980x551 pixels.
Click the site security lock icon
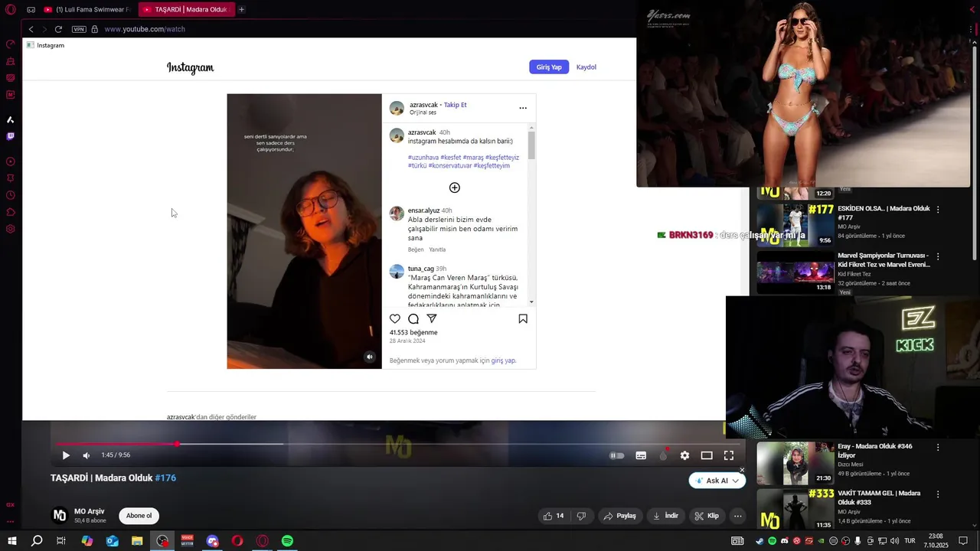coord(94,29)
